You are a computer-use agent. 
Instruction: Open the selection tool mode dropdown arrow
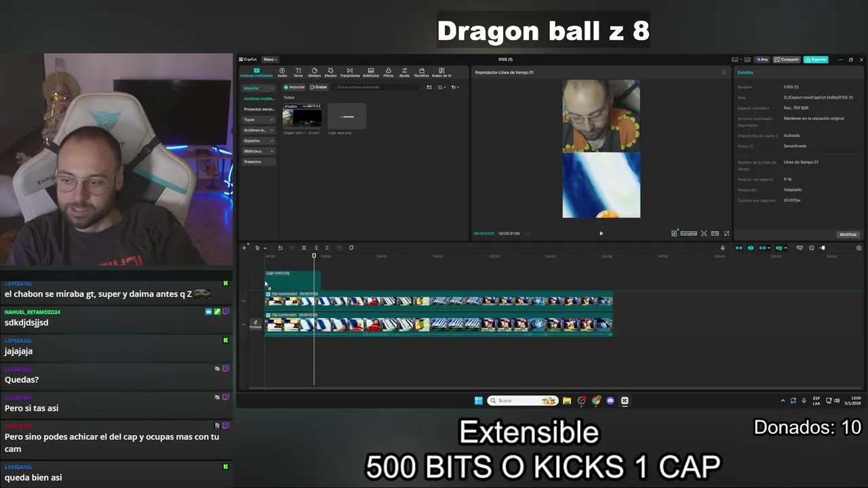[x=264, y=248]
